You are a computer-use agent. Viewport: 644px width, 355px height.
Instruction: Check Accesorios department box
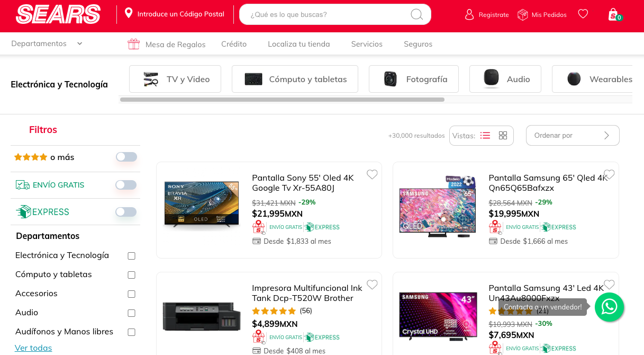(x=131, y=294)
